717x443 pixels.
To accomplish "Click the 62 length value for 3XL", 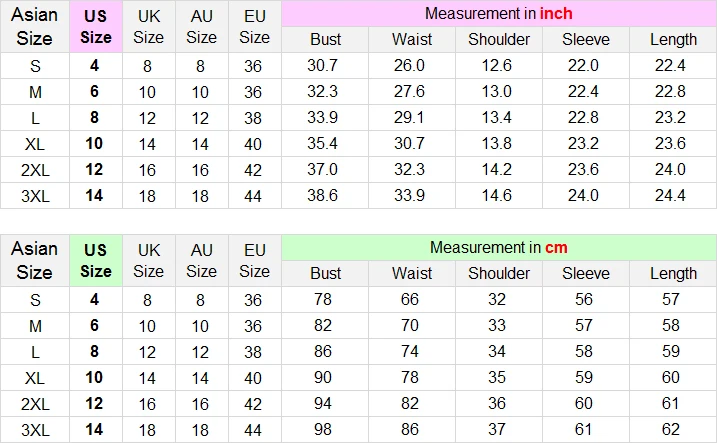I will pyautogui.click(x=670, y=429).
